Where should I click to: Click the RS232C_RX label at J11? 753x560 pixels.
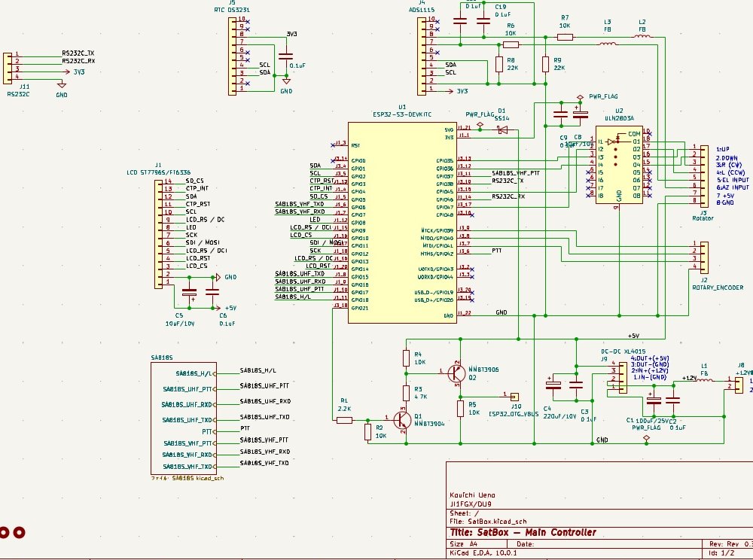coord(78,61)
